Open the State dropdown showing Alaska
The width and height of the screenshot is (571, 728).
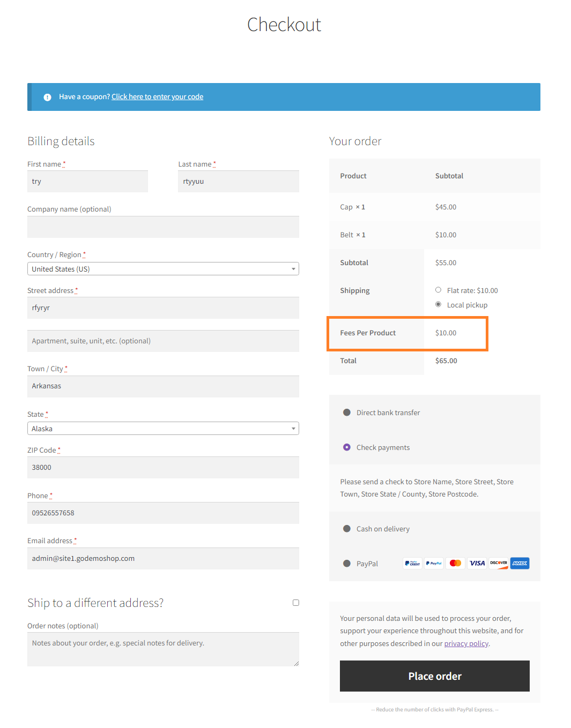[x=163, y=429]
